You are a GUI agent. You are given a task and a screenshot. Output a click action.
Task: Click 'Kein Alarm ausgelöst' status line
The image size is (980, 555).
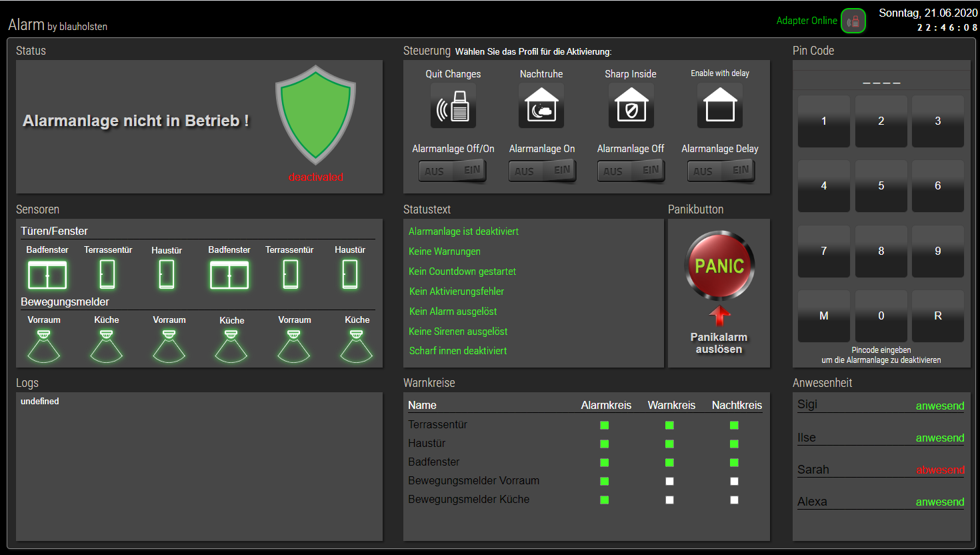pyautogui.click(x=453, y=312)
